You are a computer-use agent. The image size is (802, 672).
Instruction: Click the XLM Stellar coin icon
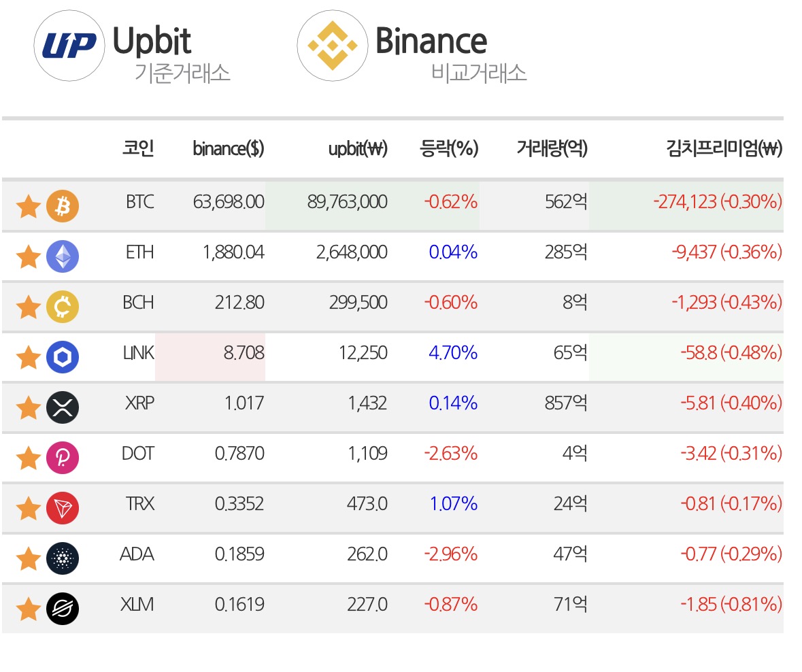coord(63,609)
